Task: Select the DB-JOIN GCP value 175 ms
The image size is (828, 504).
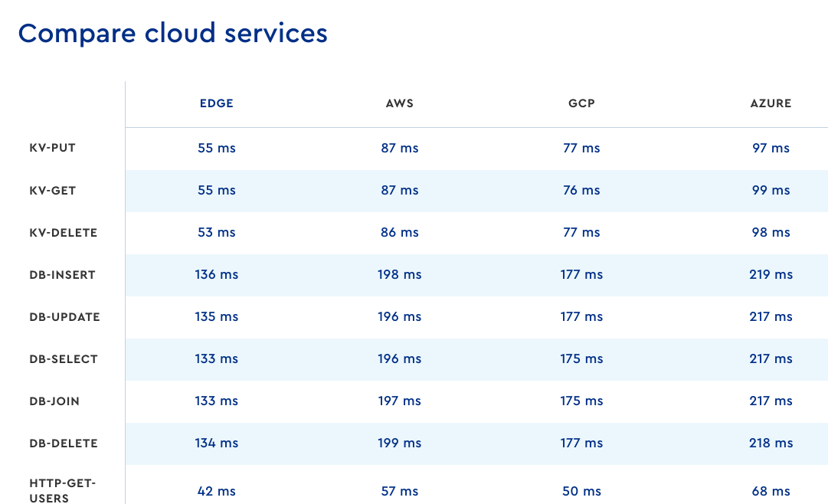Action: point(581,401)
